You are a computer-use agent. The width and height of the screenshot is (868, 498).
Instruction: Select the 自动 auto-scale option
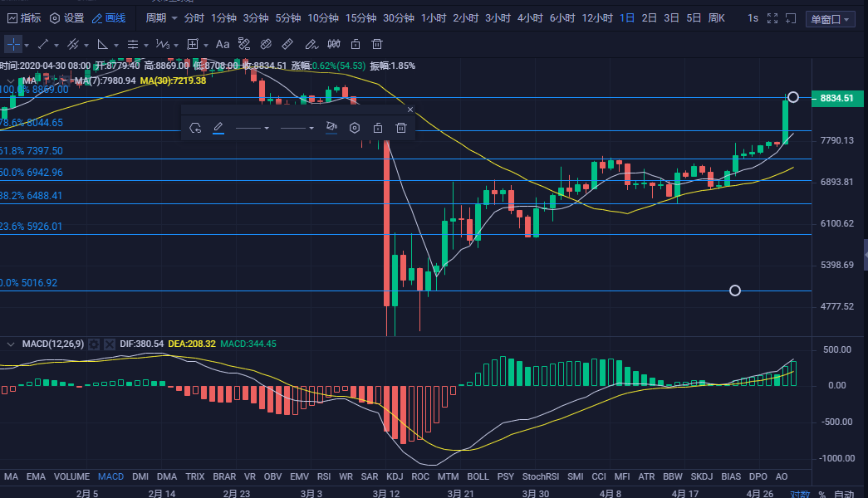tap(844, 494)
